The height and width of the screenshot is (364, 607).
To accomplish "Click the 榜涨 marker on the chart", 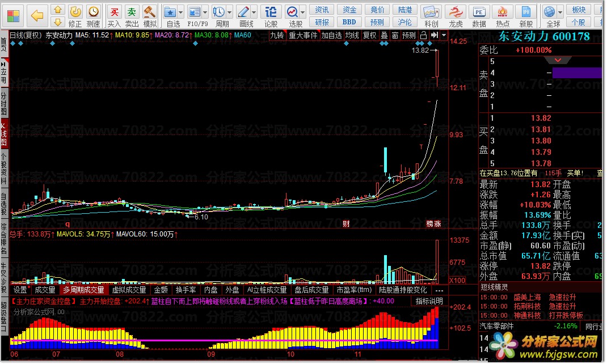I will [433, 224].
